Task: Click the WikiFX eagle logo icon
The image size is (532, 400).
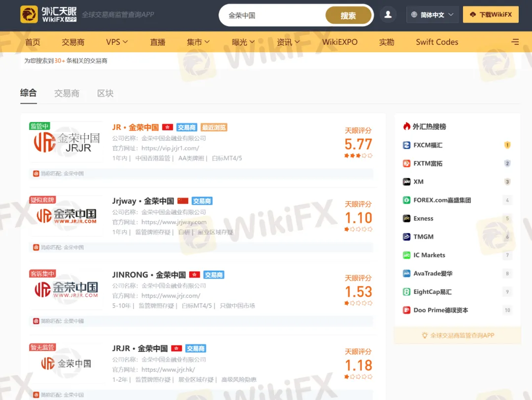Action: tap(29, 14)
